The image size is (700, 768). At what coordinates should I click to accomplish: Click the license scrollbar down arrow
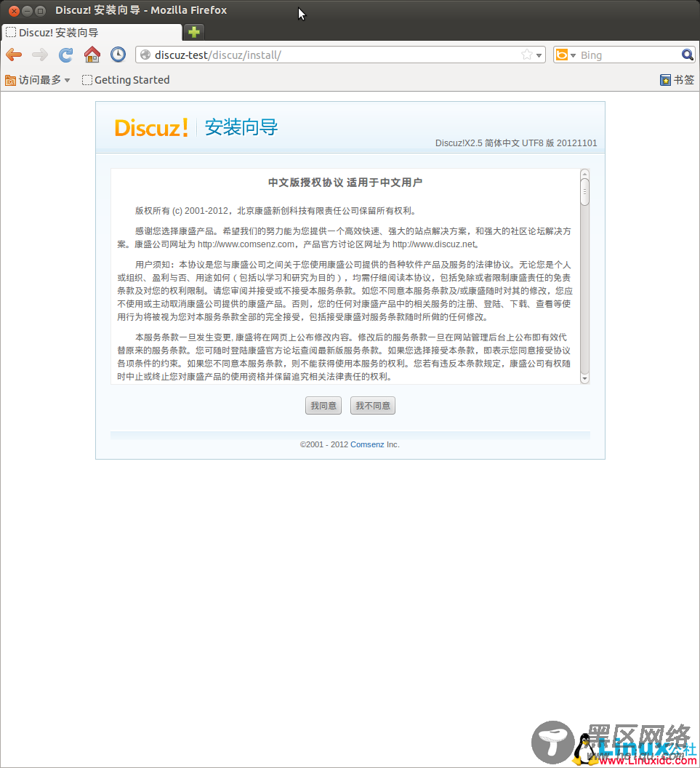point(584,379)
